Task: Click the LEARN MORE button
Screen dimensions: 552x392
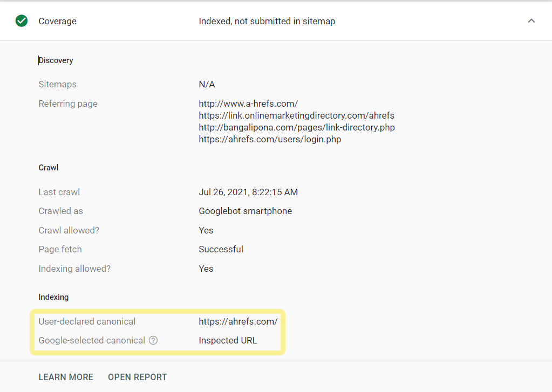Action: click(66, 377)
